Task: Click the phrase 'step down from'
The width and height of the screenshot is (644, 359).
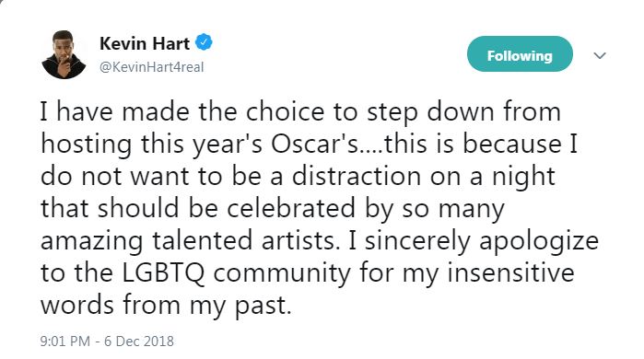Action: (x=463, y=113)
